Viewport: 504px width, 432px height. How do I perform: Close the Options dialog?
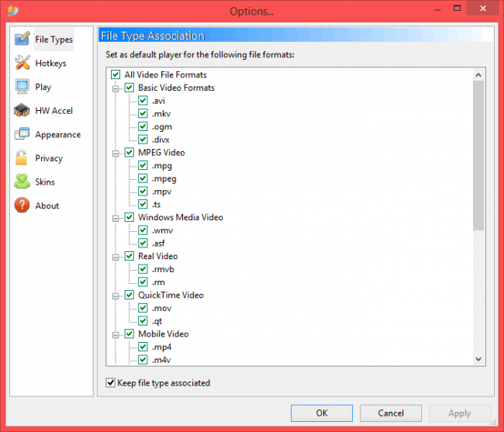[483, 8]
